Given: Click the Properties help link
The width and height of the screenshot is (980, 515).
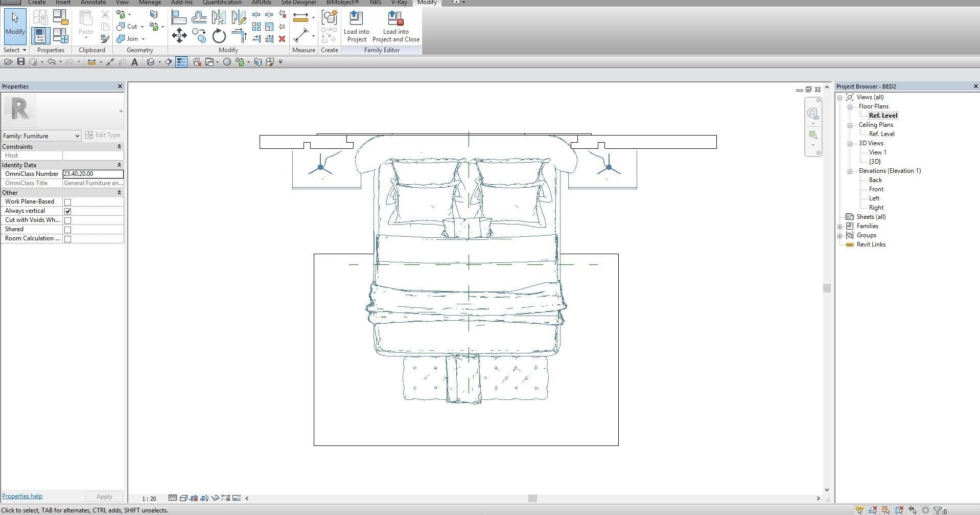Looking at the screenshot, I should tap(22, 496).
